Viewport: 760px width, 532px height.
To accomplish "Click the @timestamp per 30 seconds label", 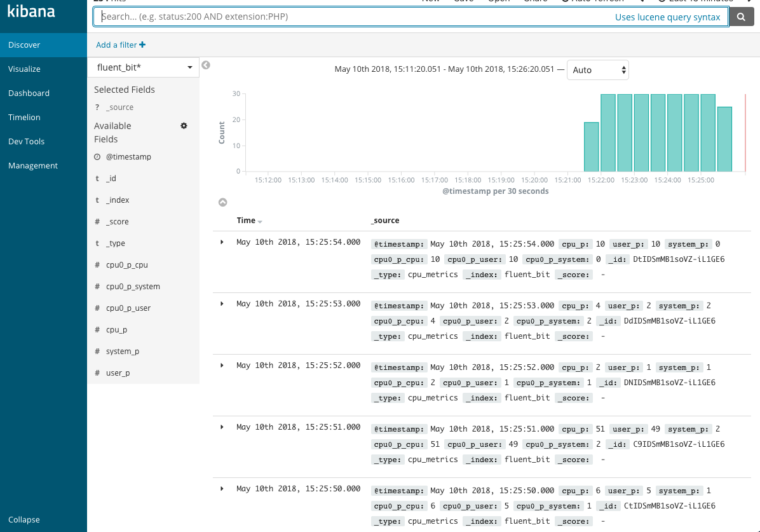I will pyautogui.click(x=496, y=191).
